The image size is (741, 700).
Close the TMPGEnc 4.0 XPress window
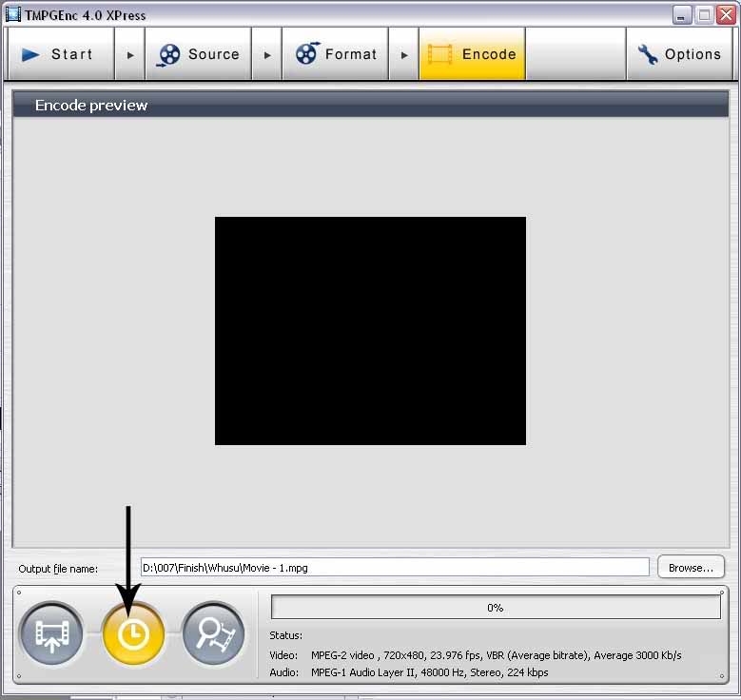726,15
